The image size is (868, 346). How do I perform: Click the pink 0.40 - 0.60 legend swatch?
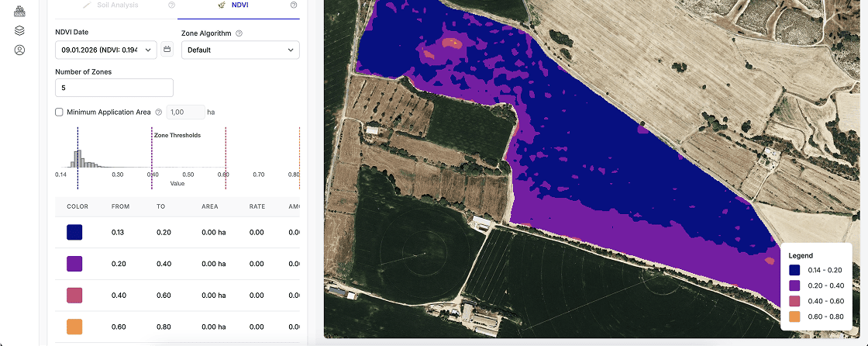click(794, 301)
